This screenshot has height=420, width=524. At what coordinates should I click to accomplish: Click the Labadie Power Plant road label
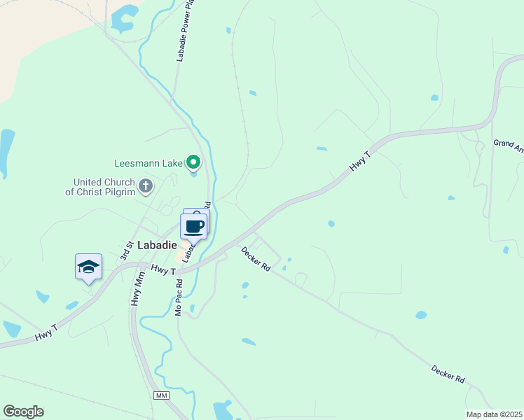(x=185, y=31)
